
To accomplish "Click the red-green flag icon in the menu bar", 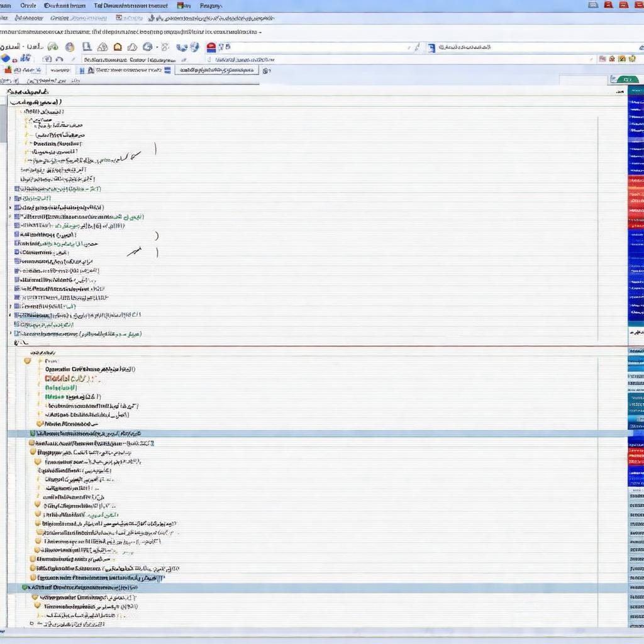I will tap(181, 5).
